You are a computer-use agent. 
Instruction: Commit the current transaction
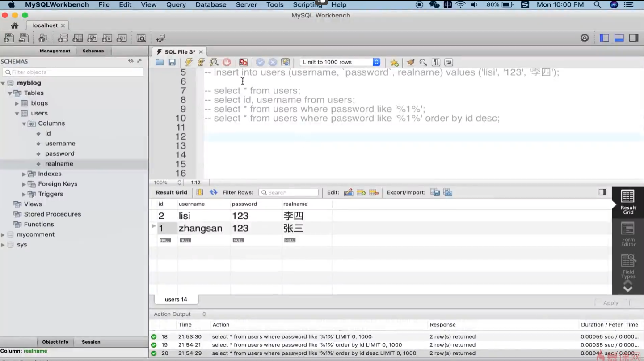point(260,62)
